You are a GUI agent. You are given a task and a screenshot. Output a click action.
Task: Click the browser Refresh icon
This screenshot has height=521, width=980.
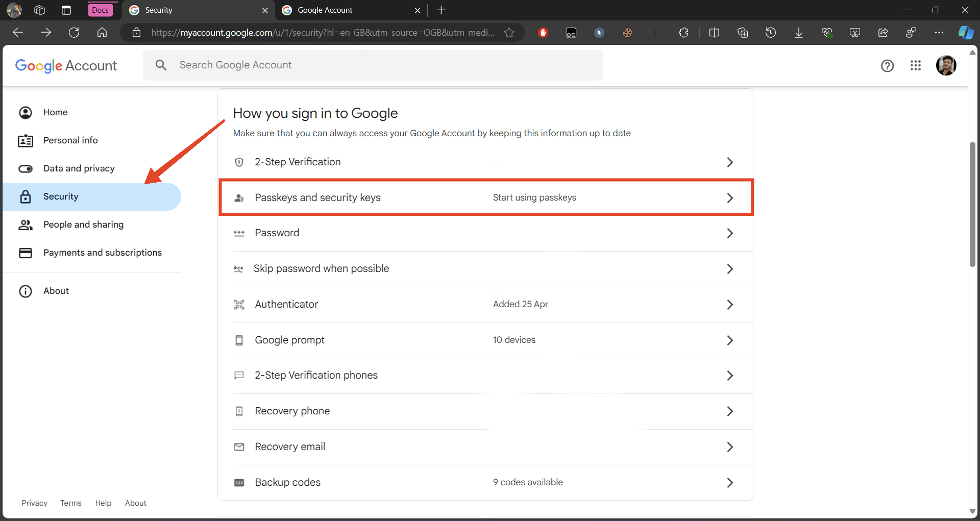click(74, 33)
